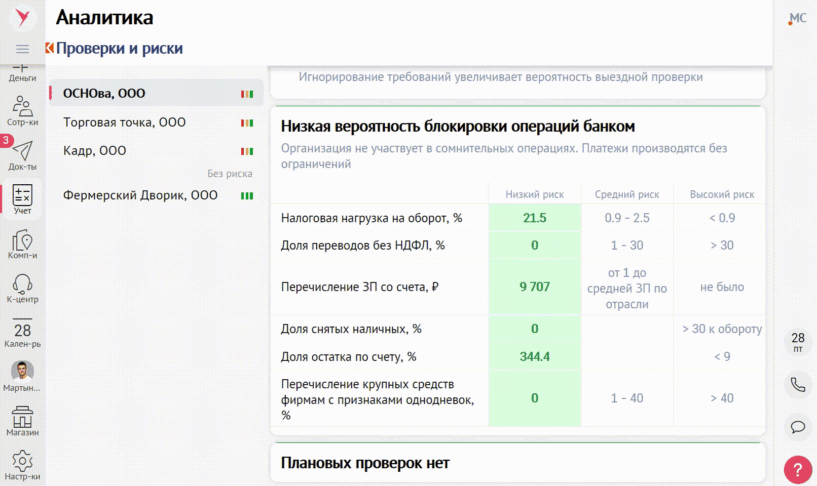This screenshot has height=486, width=817.
Task: Open the hamburger menu in sidebar
Action: 22,49
